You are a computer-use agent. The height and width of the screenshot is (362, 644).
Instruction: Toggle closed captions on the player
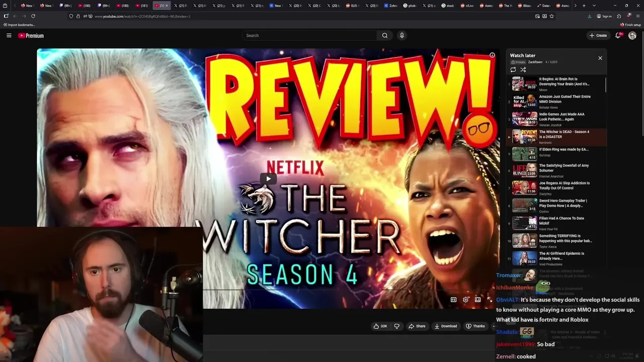pos(453,300)
